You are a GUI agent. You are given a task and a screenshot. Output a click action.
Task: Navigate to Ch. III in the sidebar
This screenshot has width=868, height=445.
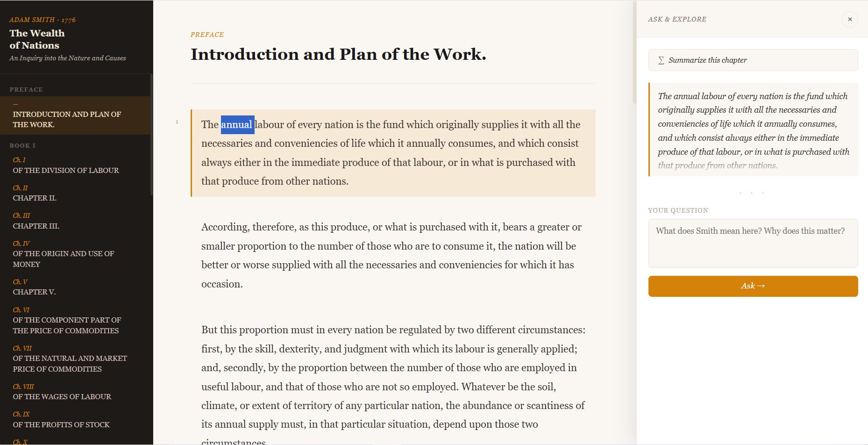[36, 221]
